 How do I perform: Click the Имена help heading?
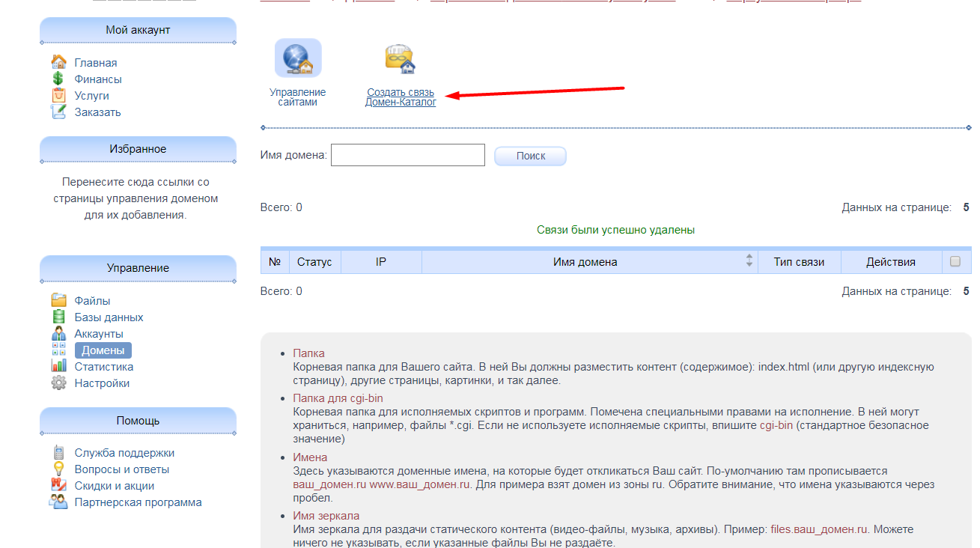[310, 457]
